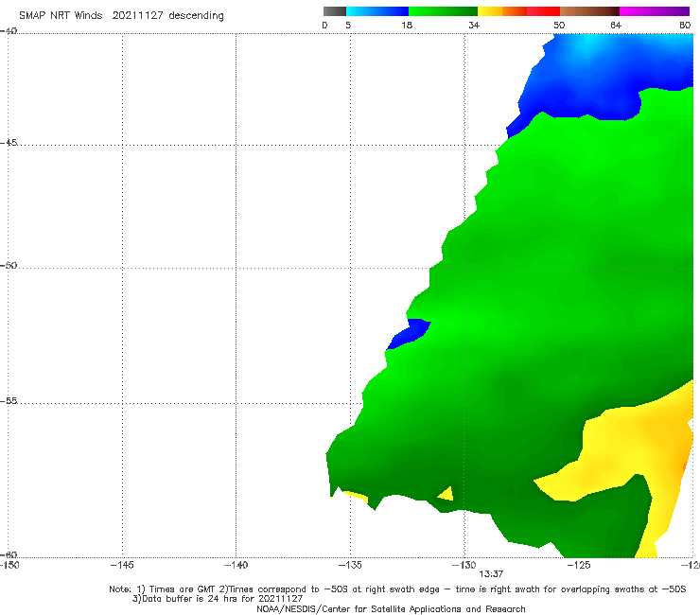The image size is (700, 615).
Task: Click the longitude axis label "-130"
Action: [464, 566]
